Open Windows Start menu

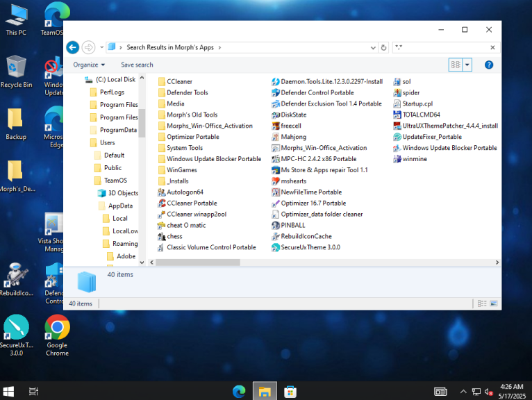coord(8,392)
